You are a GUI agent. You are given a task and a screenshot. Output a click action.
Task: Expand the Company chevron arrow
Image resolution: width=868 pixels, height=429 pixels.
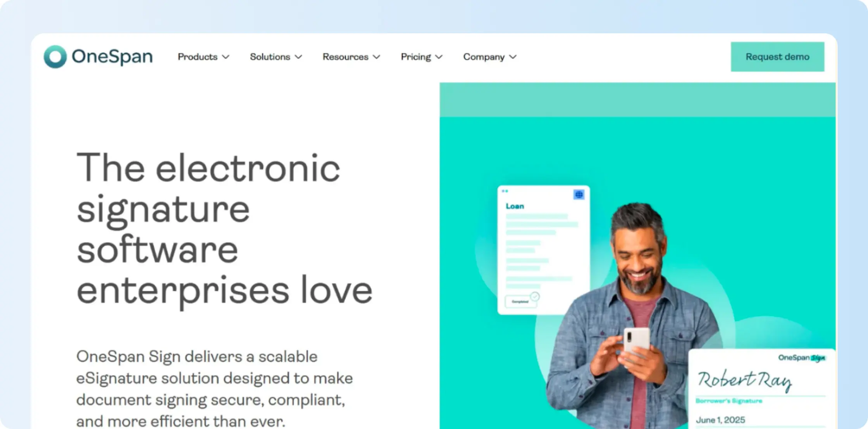point(513,57)
